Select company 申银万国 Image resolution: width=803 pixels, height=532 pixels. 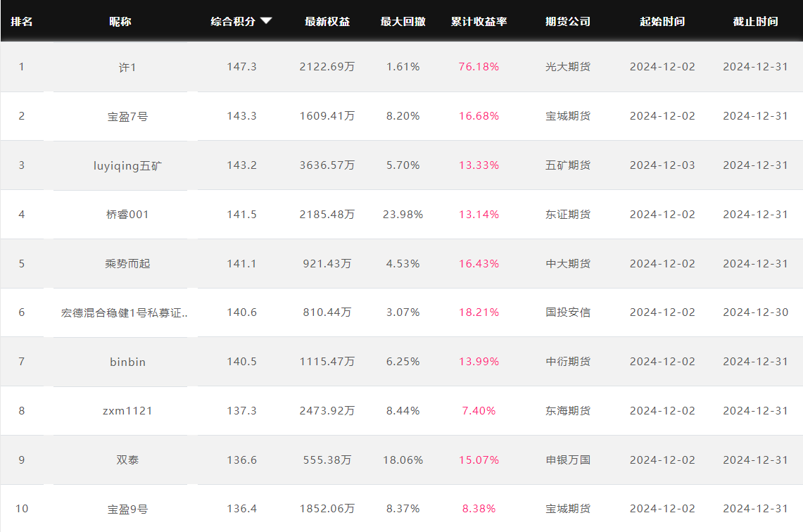(x=568, y=460)
